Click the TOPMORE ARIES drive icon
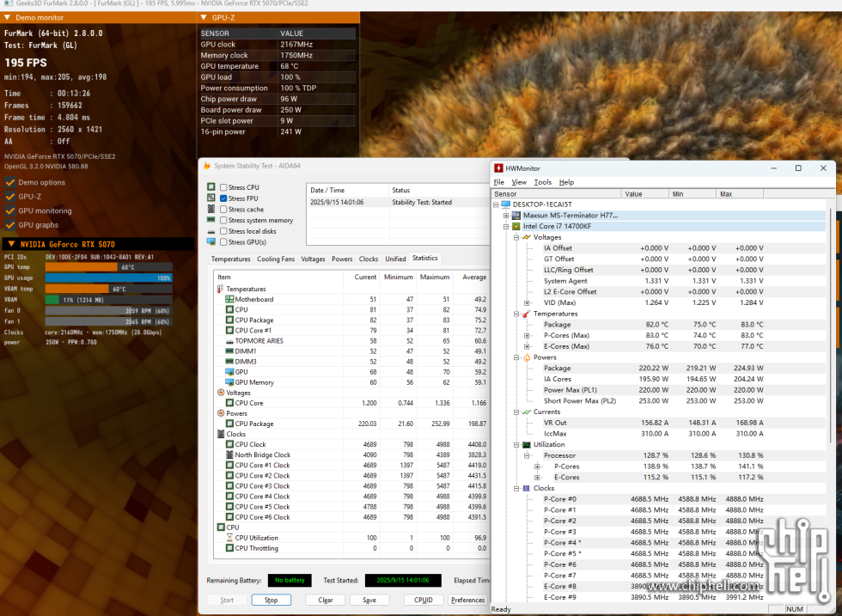Image resolution: width=842 pixels, height=616 pixels. 229,341
